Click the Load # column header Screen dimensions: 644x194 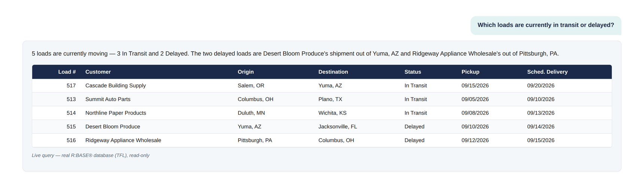click(x=67, y=72)
